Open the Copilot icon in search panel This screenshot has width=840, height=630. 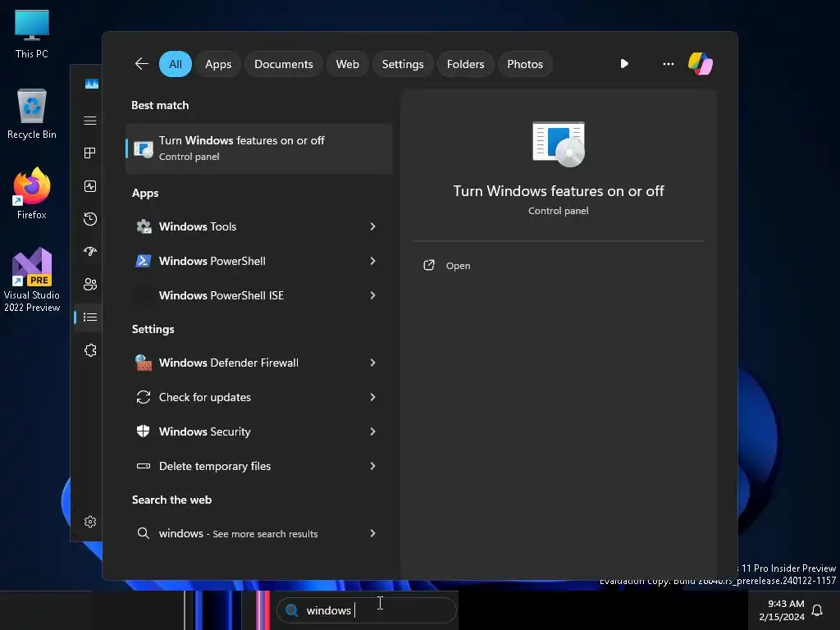tap(701, 64)
